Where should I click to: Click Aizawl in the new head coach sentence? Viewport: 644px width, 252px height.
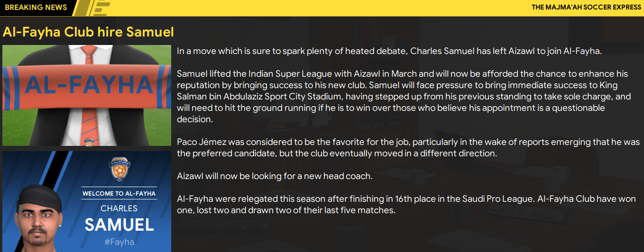tap(190, 176)
